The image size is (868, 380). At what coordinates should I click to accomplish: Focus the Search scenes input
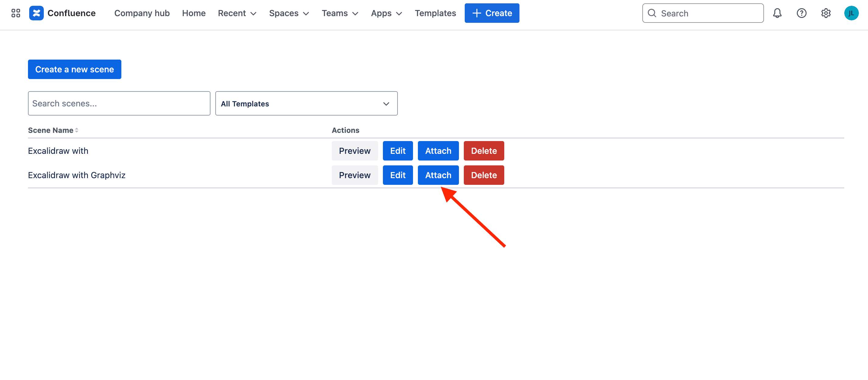coord(119,103)
